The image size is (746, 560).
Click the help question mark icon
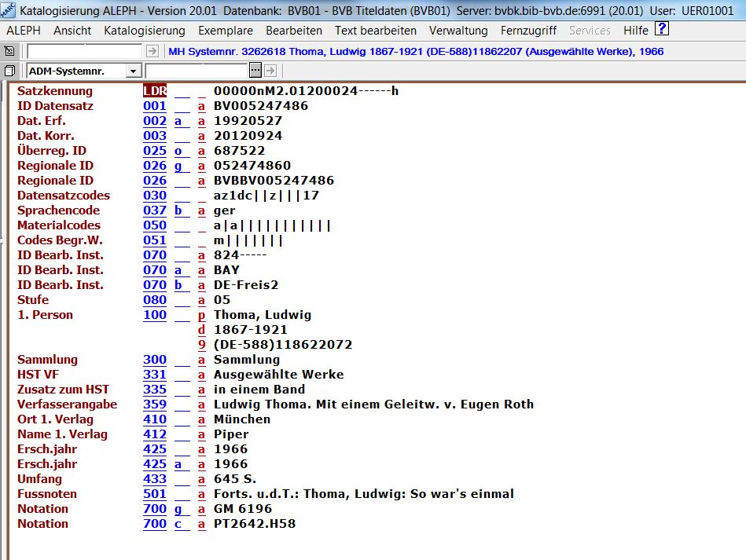coord(662,30)
